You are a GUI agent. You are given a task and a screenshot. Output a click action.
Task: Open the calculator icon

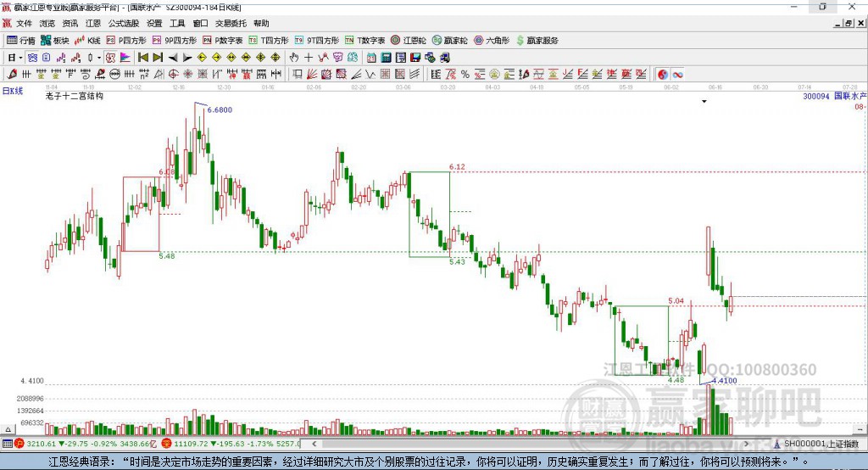387,58
